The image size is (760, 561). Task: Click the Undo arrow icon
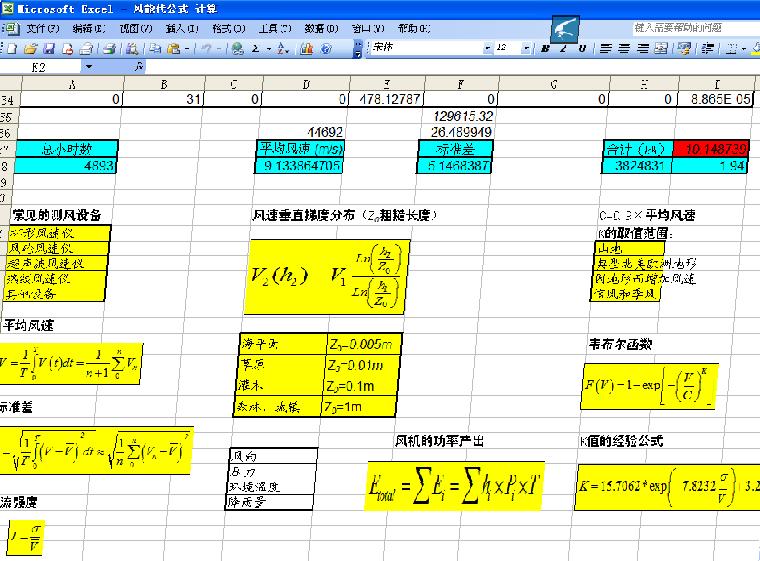pyautogui.click(x=206, y=48)
